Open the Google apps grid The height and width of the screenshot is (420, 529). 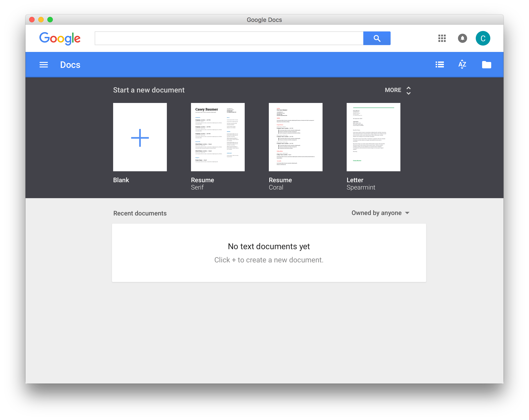442,38
